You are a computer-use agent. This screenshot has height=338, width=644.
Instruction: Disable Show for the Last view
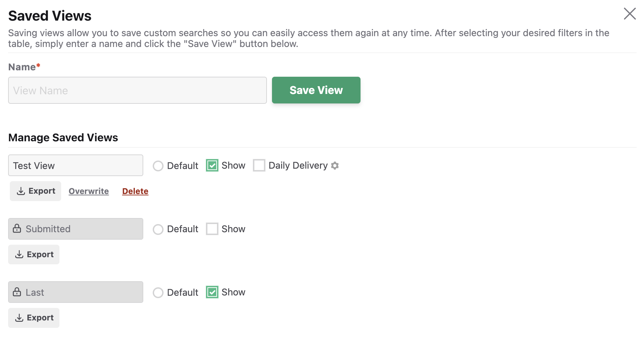212,292
